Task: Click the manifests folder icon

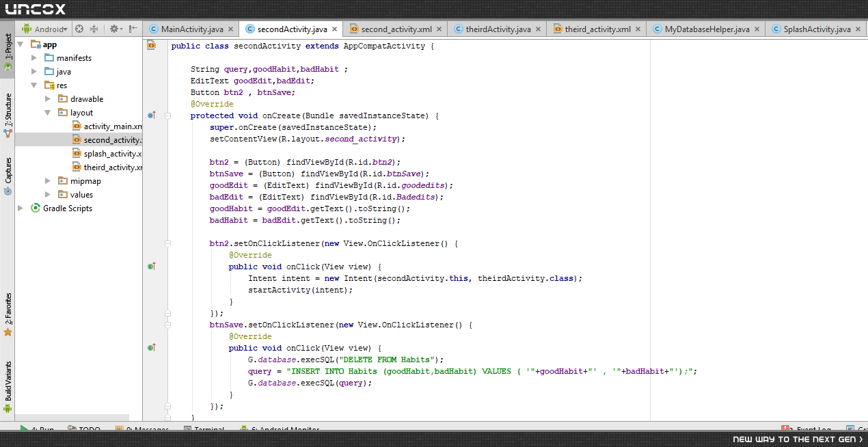Action: 49,57
